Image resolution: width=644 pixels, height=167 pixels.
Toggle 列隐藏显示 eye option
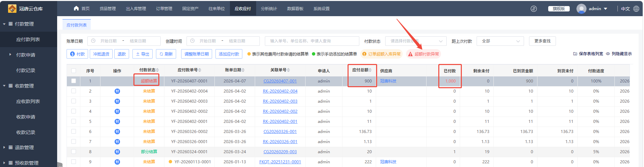pos(619,54)
